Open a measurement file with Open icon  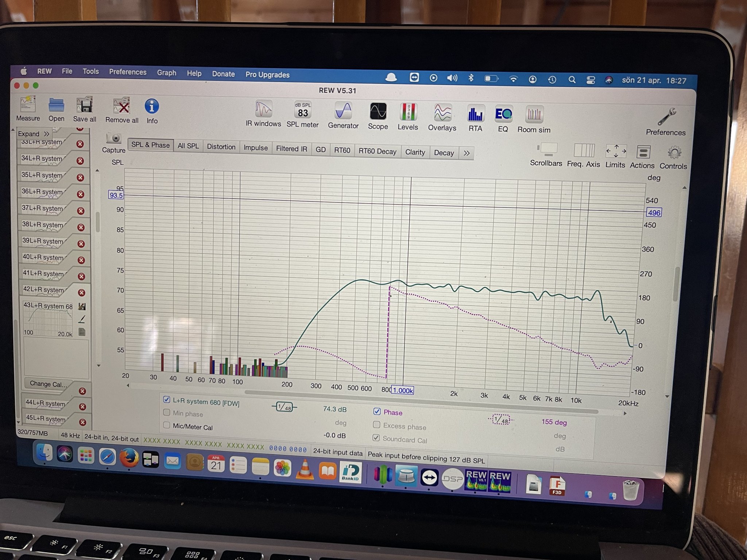[56, 109]
